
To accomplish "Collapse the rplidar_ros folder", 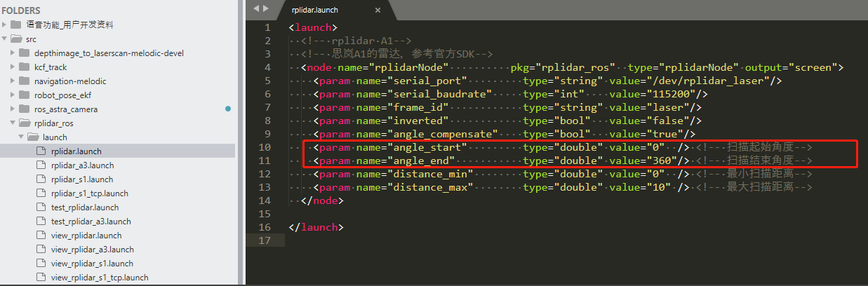I will click(x=13, y=123).
